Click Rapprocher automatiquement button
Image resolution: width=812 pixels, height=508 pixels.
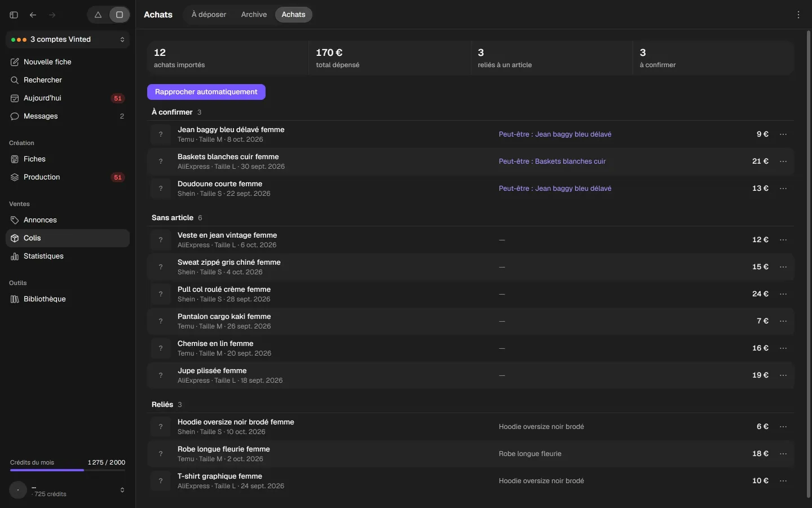[206, 92]
